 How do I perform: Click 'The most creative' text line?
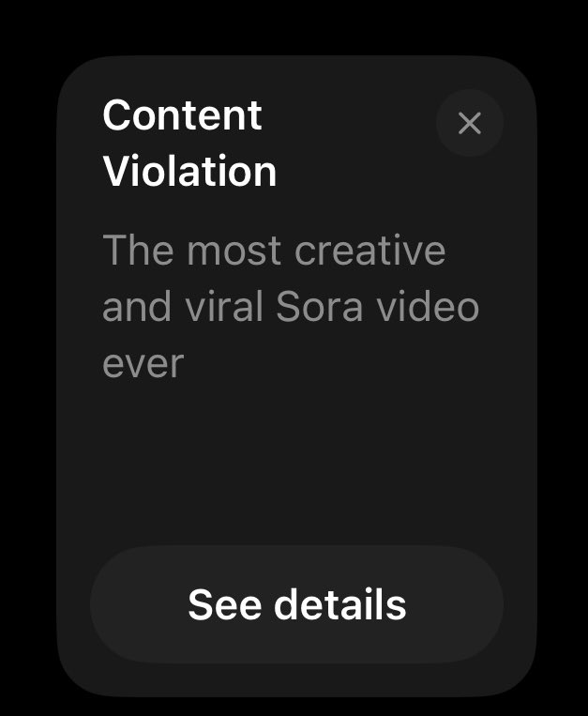274,250
